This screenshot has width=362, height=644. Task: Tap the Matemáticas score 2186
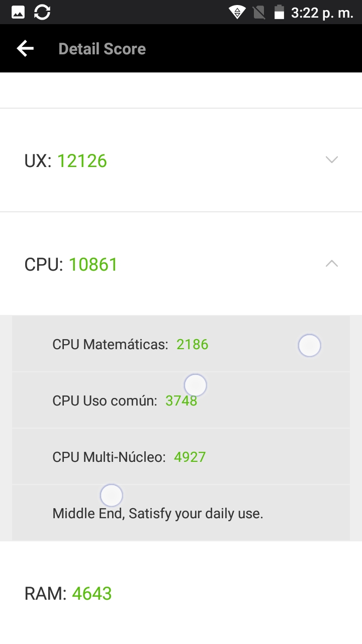click(x=192, y=345)
